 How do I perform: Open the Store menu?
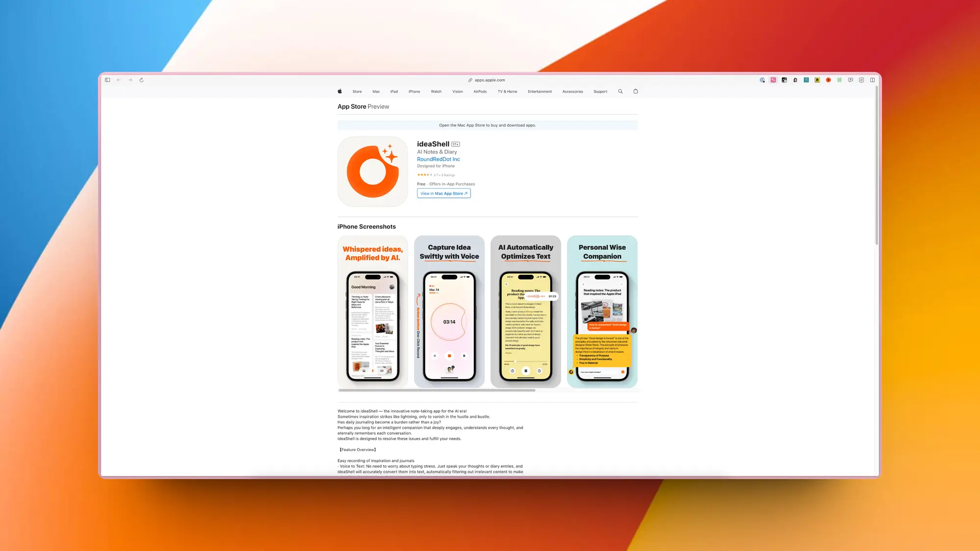click(357, 92)
